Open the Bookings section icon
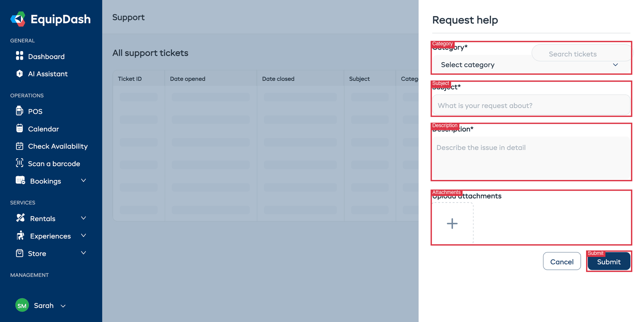The image size is (644, 322). point(20,181)
